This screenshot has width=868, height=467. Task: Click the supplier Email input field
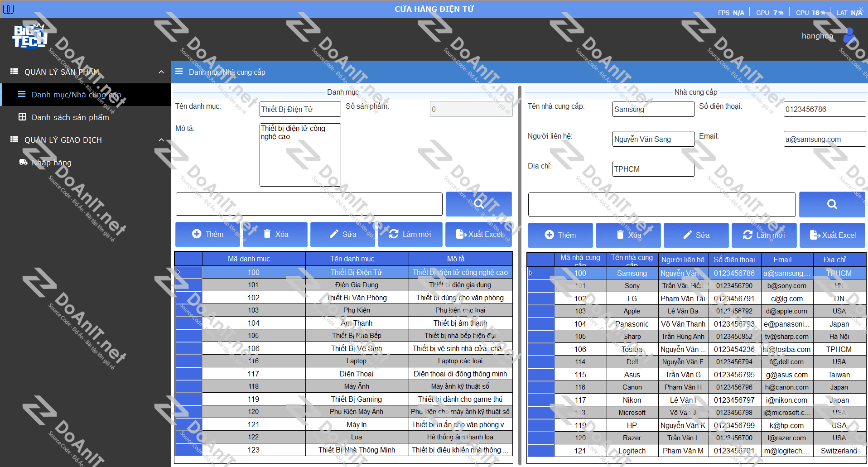click(824, 139)
